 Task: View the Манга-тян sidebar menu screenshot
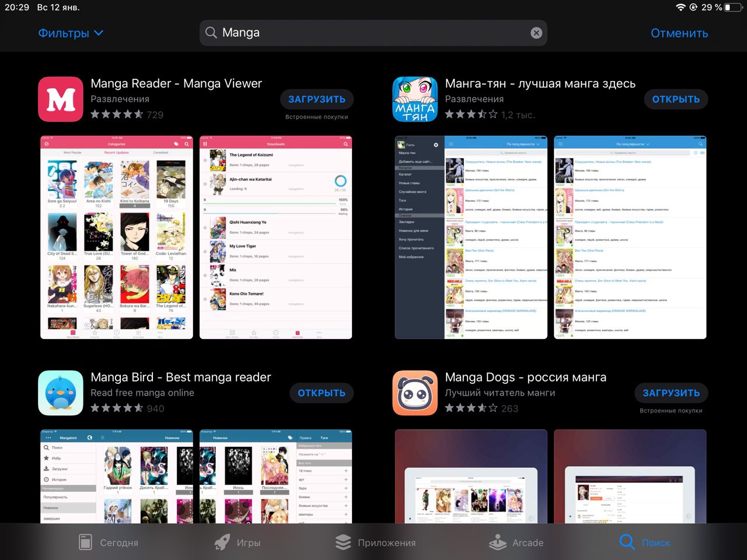click(471, 237)
